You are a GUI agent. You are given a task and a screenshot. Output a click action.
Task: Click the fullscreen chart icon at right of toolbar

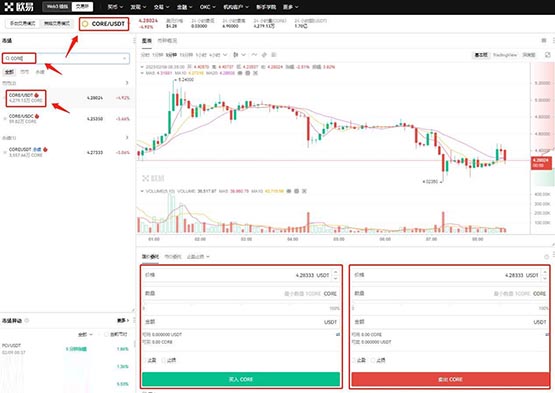click(x=547, y=55)
